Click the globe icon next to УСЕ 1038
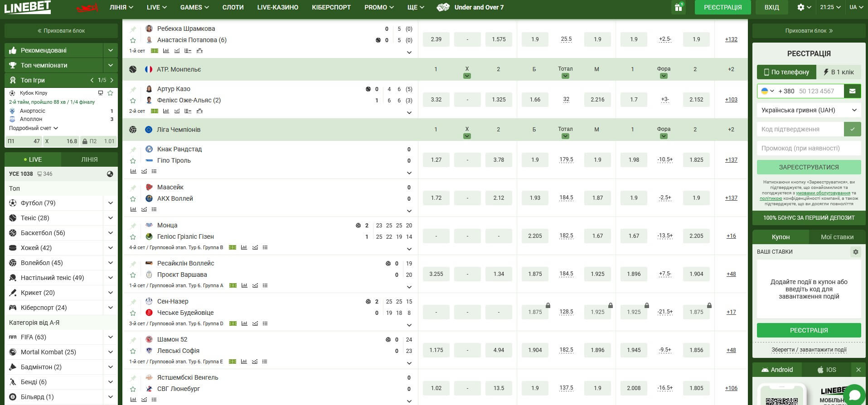The width and height of the screenshot is (868, 405). click(110, 174)
